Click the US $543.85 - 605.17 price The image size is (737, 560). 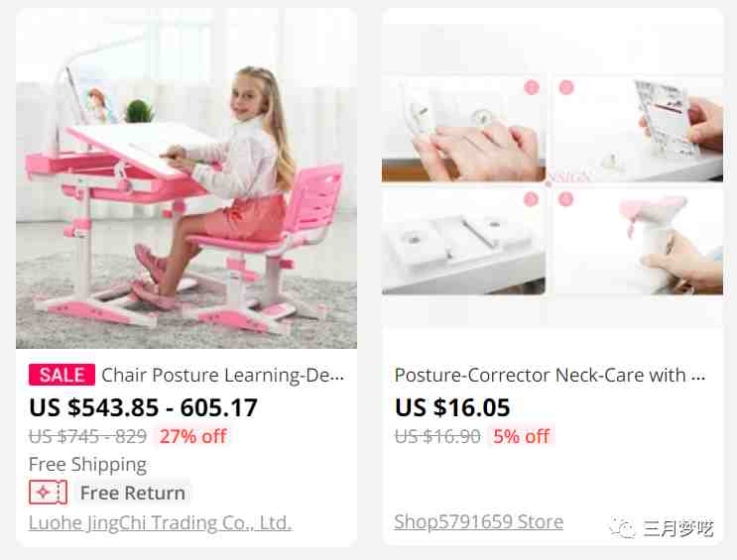click(144, 407)
